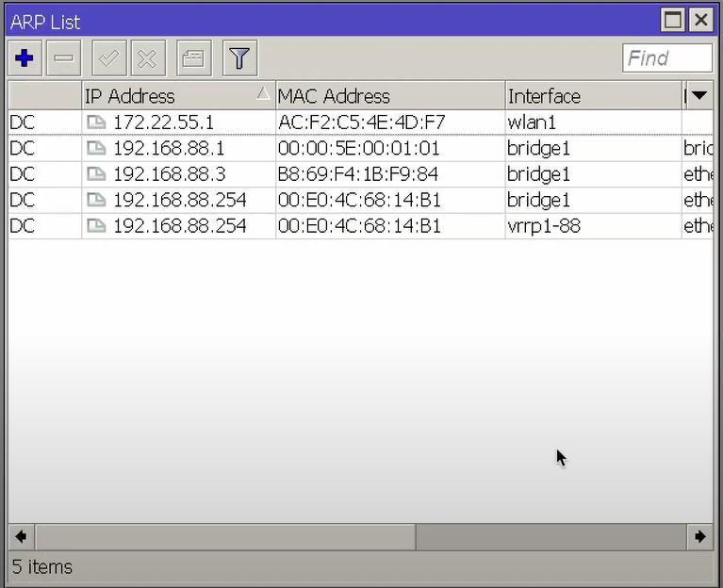
Task: Click the X Disable button
Action: [147, 58]
